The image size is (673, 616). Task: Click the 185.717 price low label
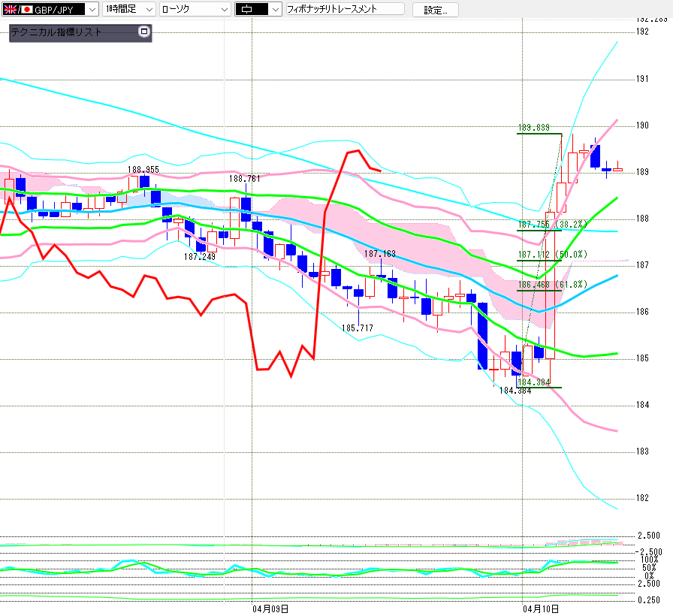click(357, 328)
